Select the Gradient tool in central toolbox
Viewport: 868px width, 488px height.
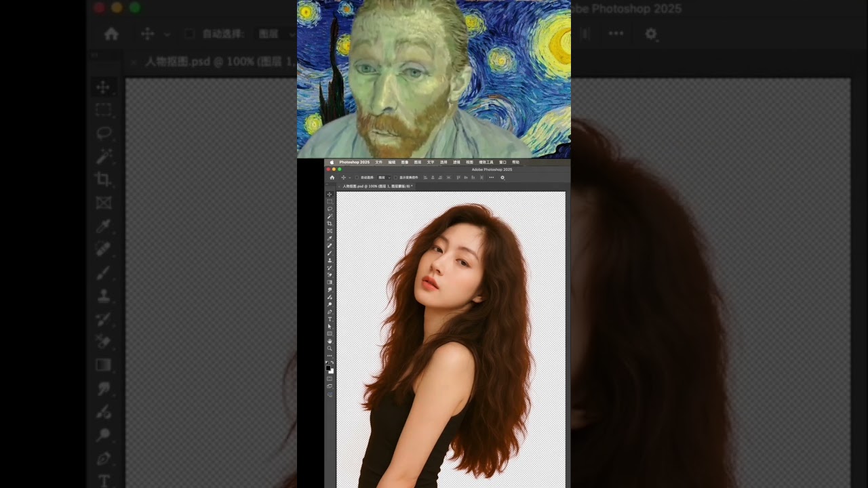[x=330, y=282]
